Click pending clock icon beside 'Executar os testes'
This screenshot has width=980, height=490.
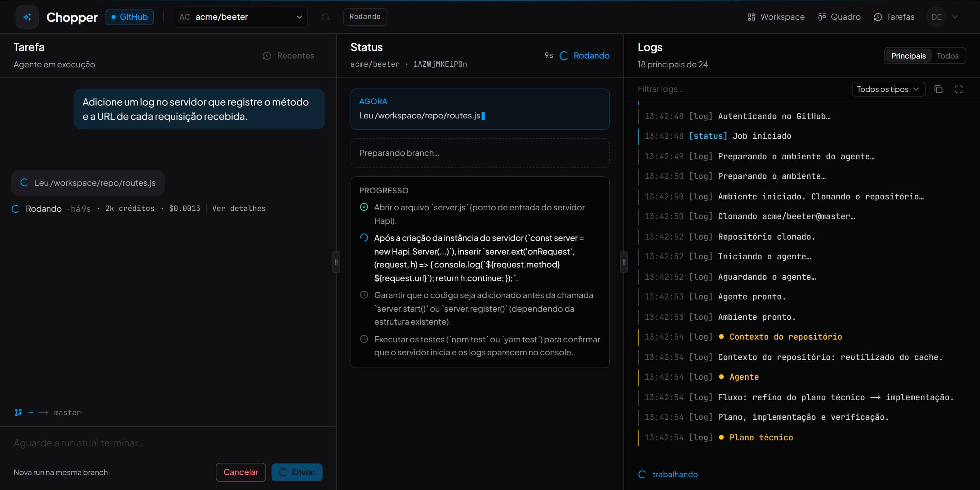coord(364,339)
